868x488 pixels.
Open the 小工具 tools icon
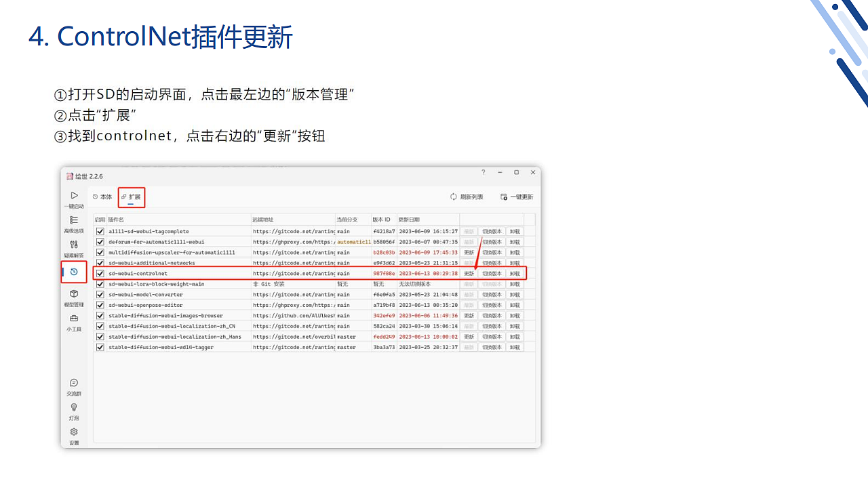74,319
